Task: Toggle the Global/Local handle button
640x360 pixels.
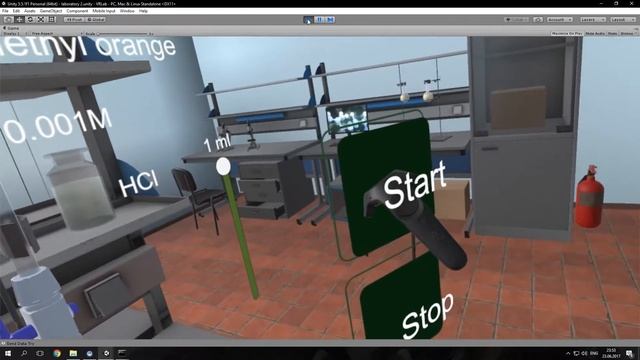Action: [96, 19]
